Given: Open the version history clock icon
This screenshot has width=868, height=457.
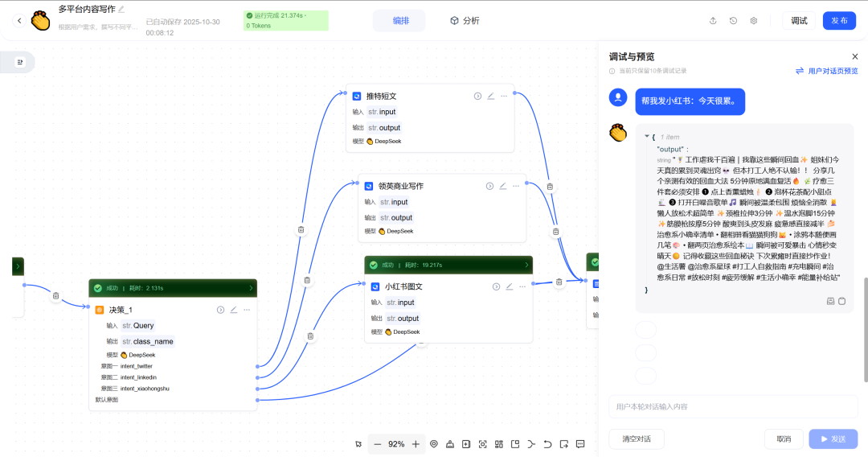Looking at the screenshot, I should tap(733, 21).
